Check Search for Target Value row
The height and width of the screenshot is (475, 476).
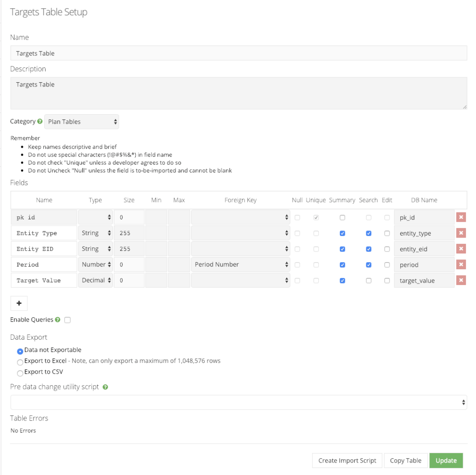point(369,281)
